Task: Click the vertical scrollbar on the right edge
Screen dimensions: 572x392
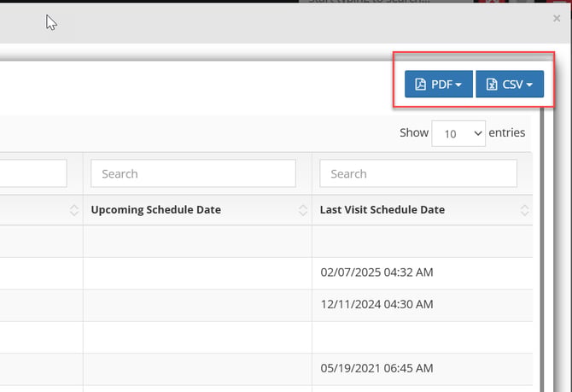Action: click(x=538, y=256)
